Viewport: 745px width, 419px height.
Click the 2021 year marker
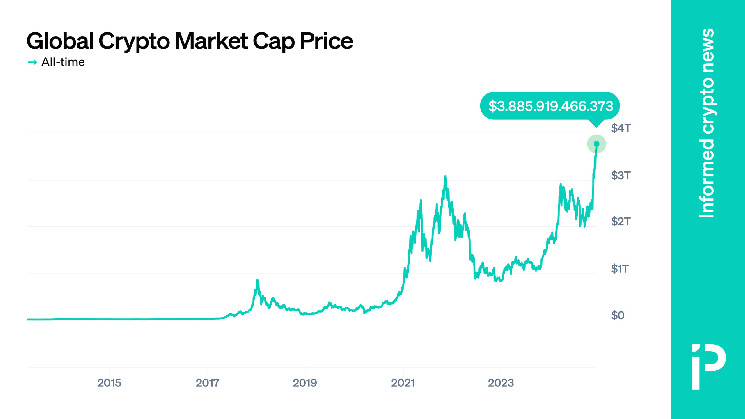[x=403, y=383]
